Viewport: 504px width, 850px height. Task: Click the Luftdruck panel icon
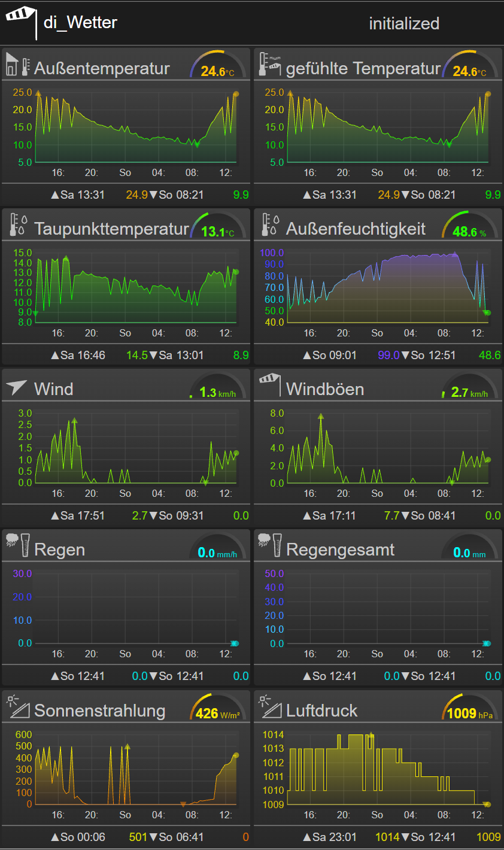[x=269, y=706]
